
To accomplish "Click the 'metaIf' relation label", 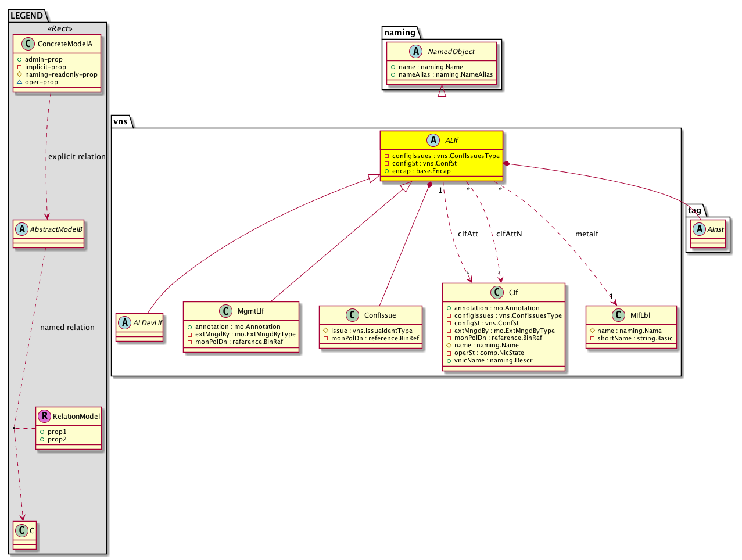I will [586, 234].
